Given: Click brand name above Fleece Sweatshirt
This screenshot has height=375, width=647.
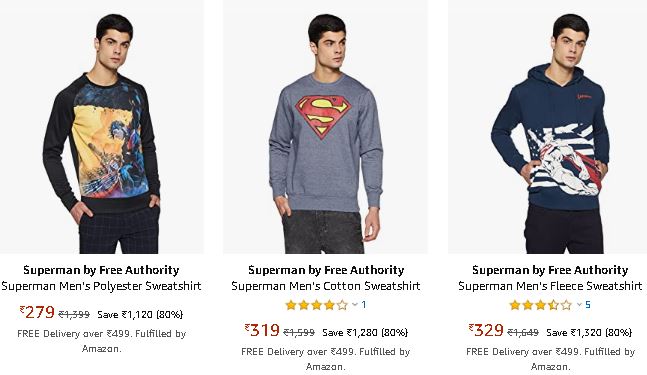Looking at the screenshot, I should tap(550, 270).
